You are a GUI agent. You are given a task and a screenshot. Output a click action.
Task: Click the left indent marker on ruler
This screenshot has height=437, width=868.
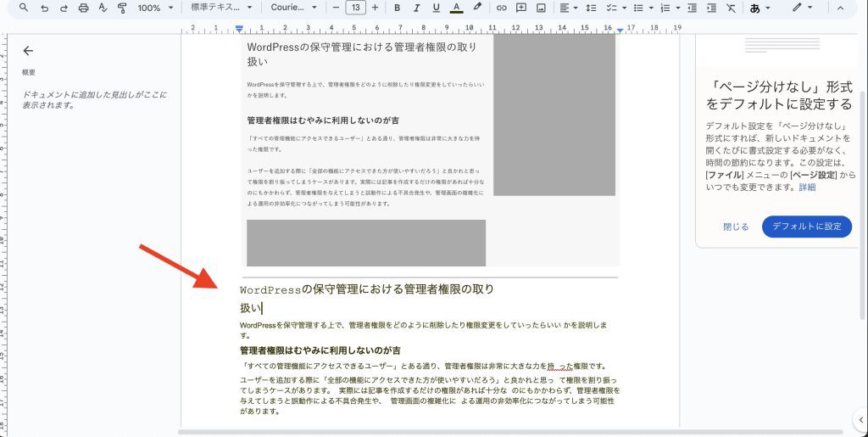click(238, 29)
